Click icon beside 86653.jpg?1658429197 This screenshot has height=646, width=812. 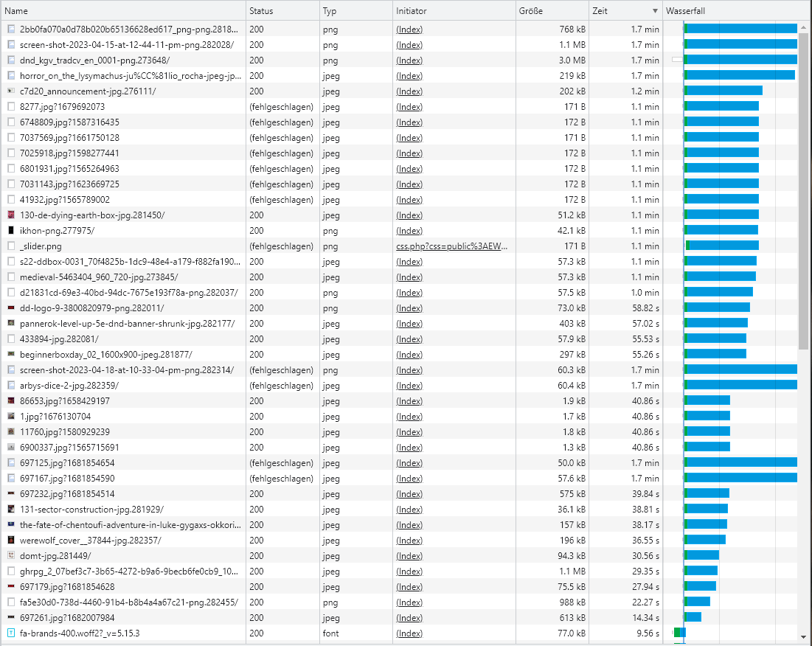click(x=11, y=400)
